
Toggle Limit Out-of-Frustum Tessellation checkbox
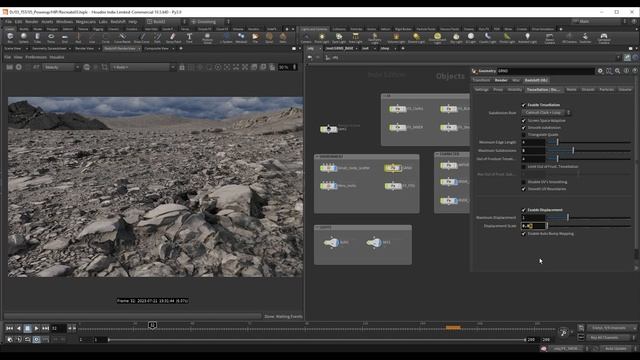pyautogui.click(x=524, y=167)
